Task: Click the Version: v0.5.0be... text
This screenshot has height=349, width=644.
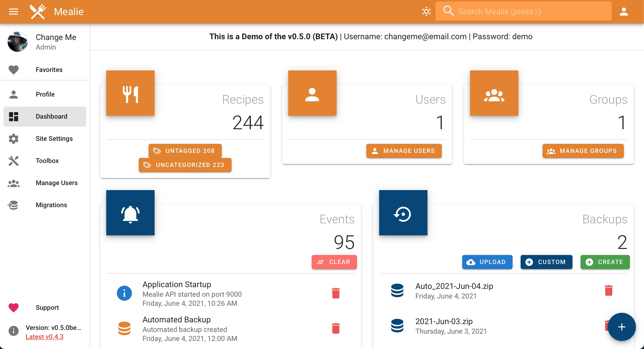Action: pyautogui.click(x=53, y=328)
